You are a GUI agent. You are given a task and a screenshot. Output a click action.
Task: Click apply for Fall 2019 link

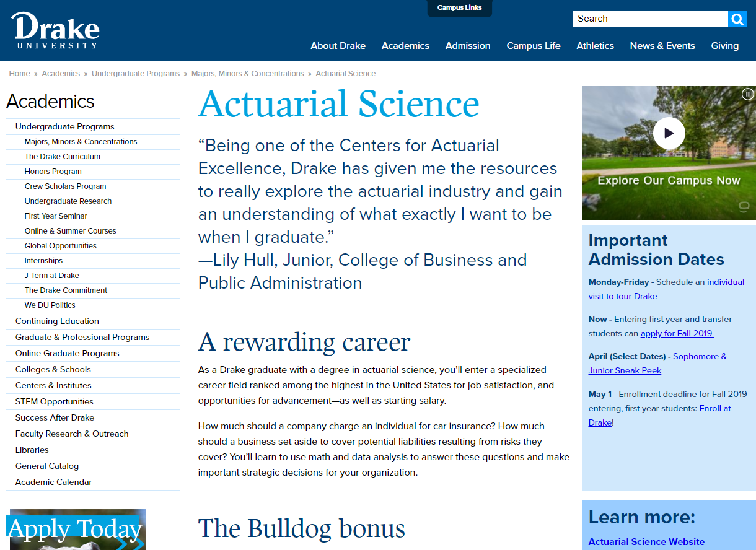pyautogui.click(x=677, y=333)
